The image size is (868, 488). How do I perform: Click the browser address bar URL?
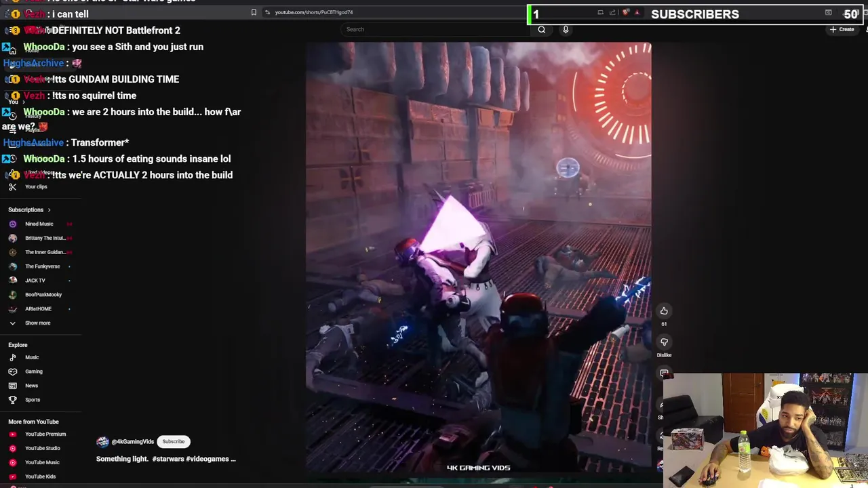[314, 12]
